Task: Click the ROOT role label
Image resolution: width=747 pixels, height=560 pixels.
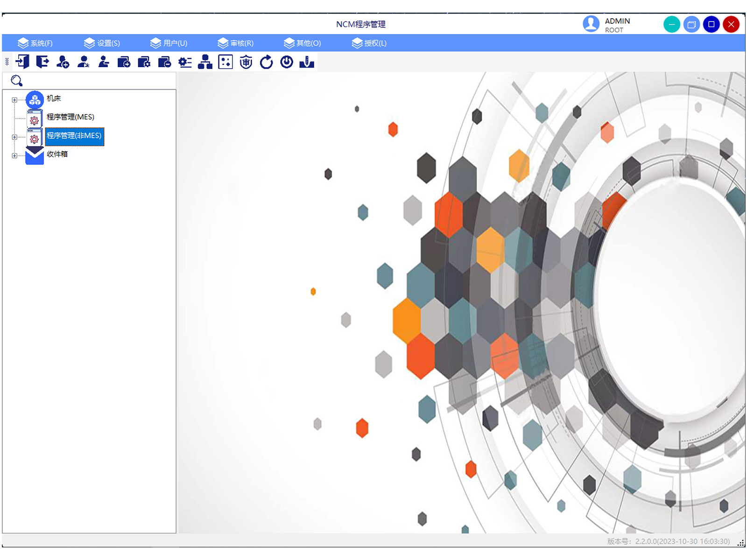Action: click(x=614, y=30)
